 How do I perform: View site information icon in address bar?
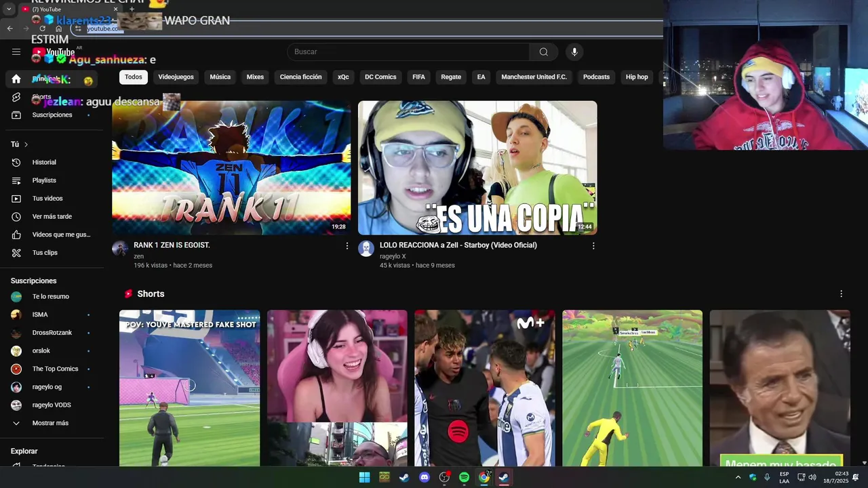point(79,28)
